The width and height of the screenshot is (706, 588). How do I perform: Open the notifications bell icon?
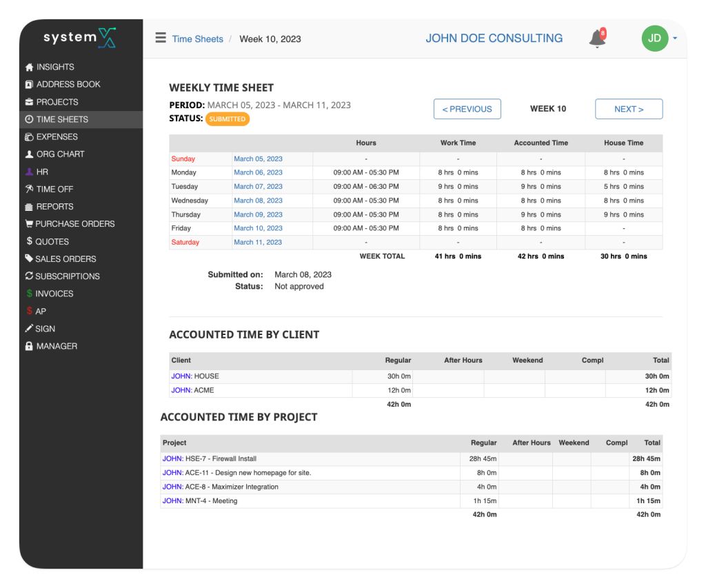pos(597,39)
